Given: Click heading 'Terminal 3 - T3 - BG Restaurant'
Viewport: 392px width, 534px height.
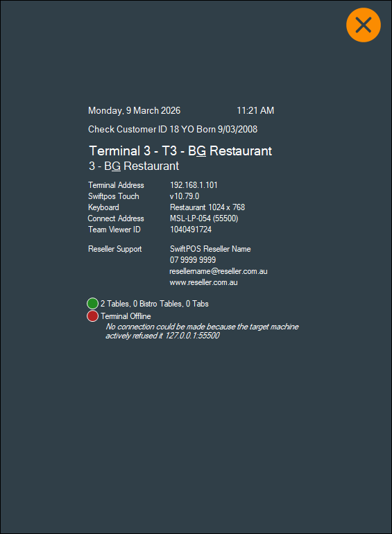Looking at the screenshot, I should pyautogui.click(x=180, y=151).
